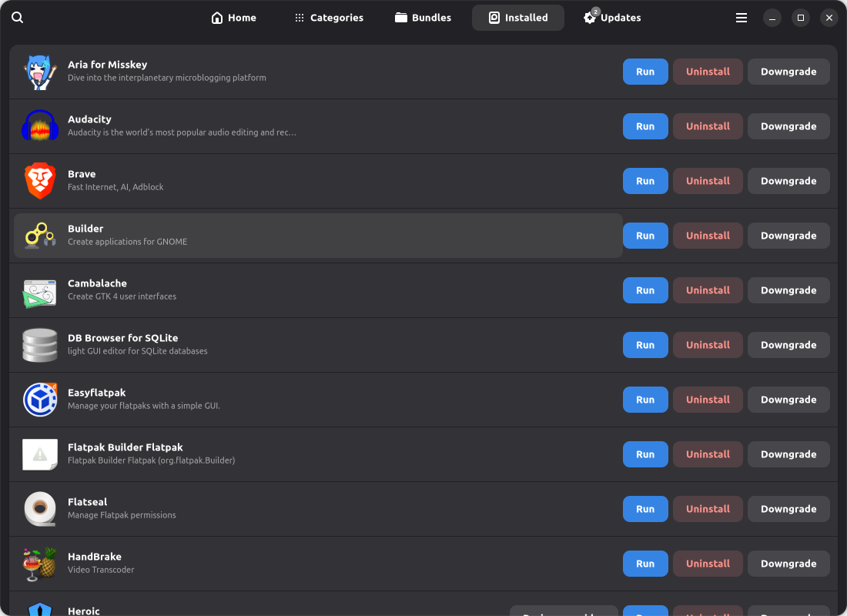Screen dimensions: 847x616
Task: Run DB Browser for SQLite
Action: 645,345
